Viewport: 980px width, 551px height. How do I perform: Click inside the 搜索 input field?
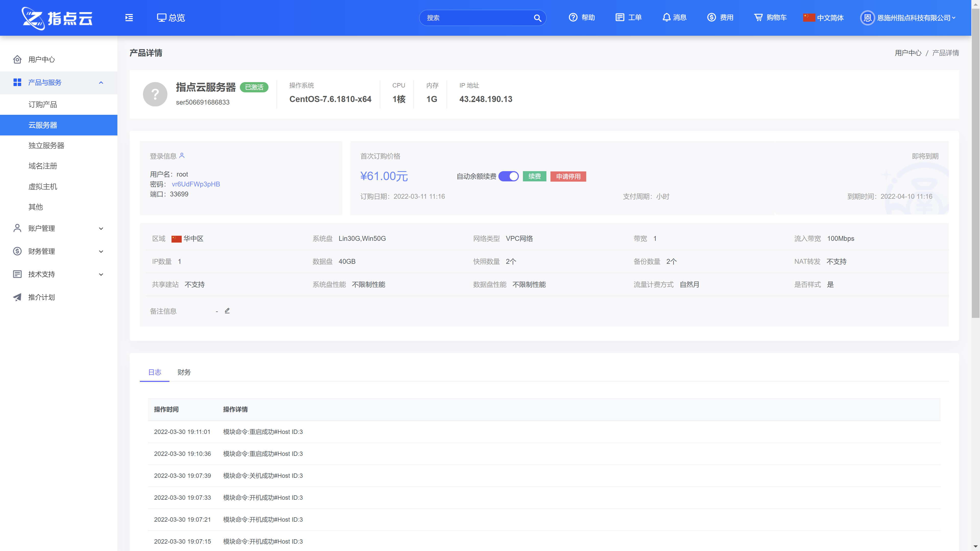click(x=475, y=18)
